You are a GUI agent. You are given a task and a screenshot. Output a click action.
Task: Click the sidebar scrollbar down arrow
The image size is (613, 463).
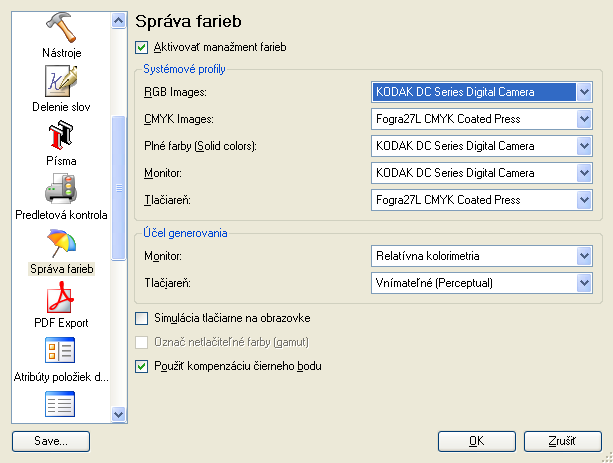click(x=118, y=414)
